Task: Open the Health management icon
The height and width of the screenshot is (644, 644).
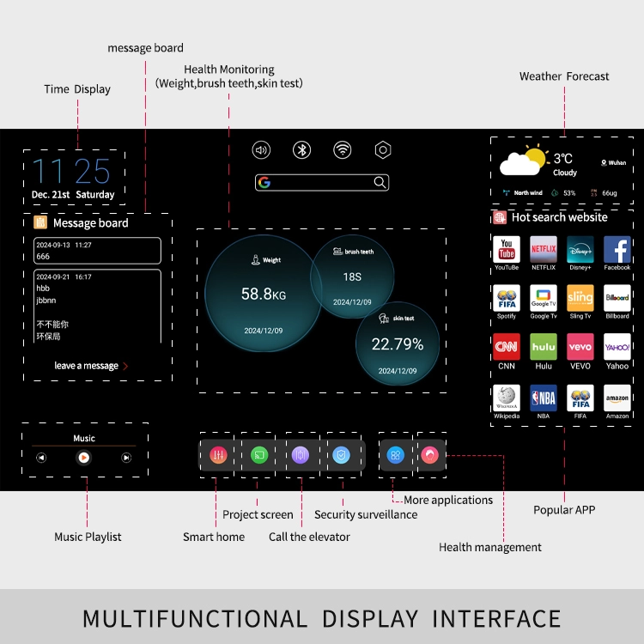Action: coord(430,455)
